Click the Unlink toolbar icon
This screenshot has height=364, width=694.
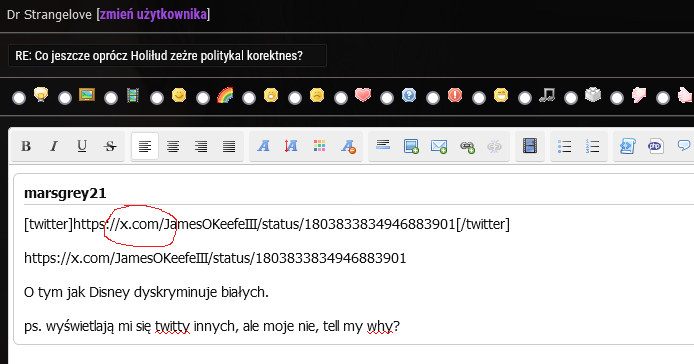click(494, 146)
